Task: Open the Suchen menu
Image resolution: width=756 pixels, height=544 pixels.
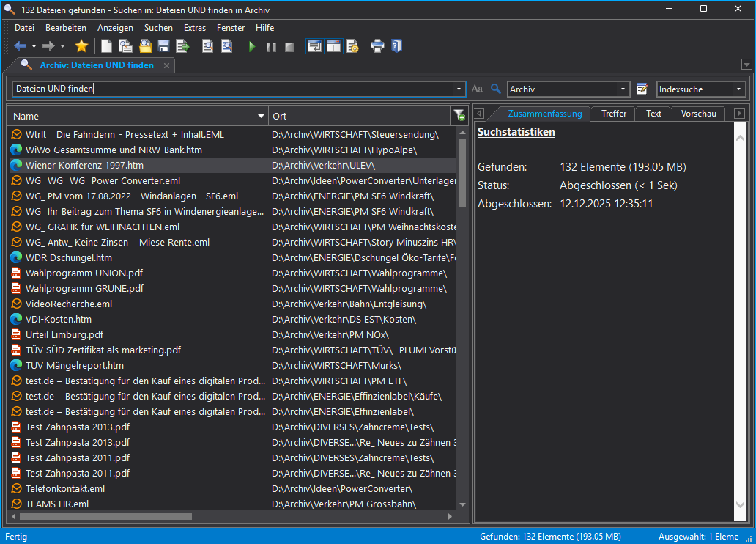Action: point(159,28)
